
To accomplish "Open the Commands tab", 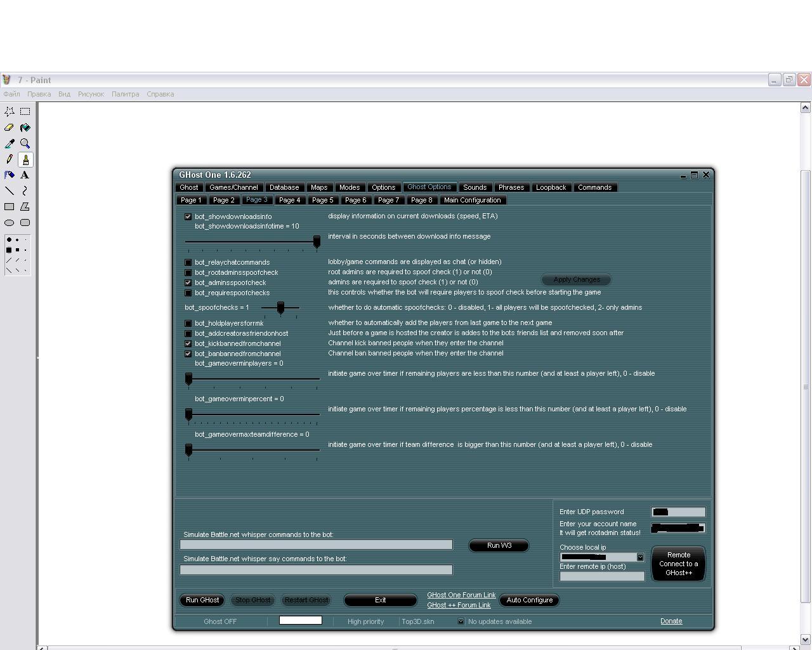I will coord(594,187).
